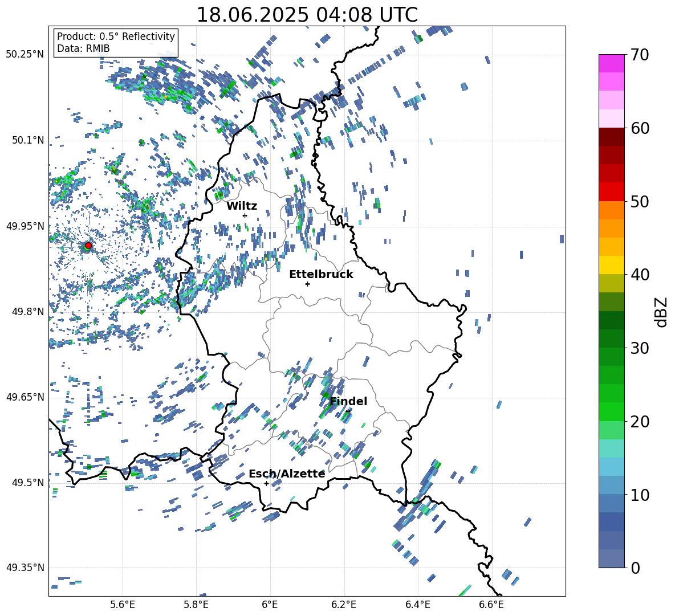Click the 49.65°N latitude label
This screenshot has height=616, width=675.
[x=25, y=397]
